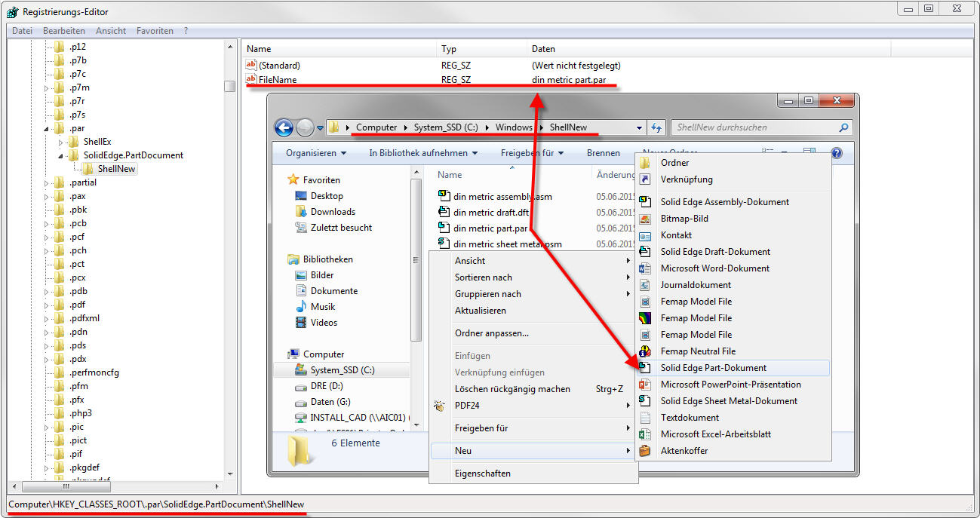
Task: Click the Ordner folder icon in submenu
Action: (645, 163)
